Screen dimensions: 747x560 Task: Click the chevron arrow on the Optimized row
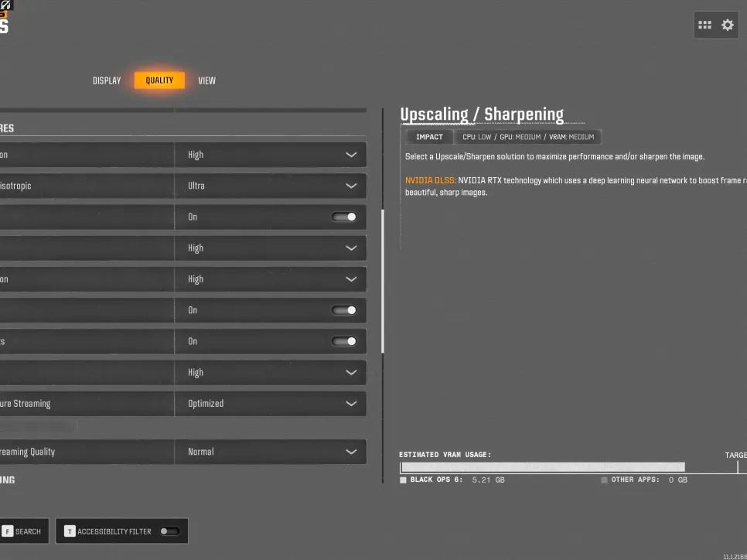(351, 404)
